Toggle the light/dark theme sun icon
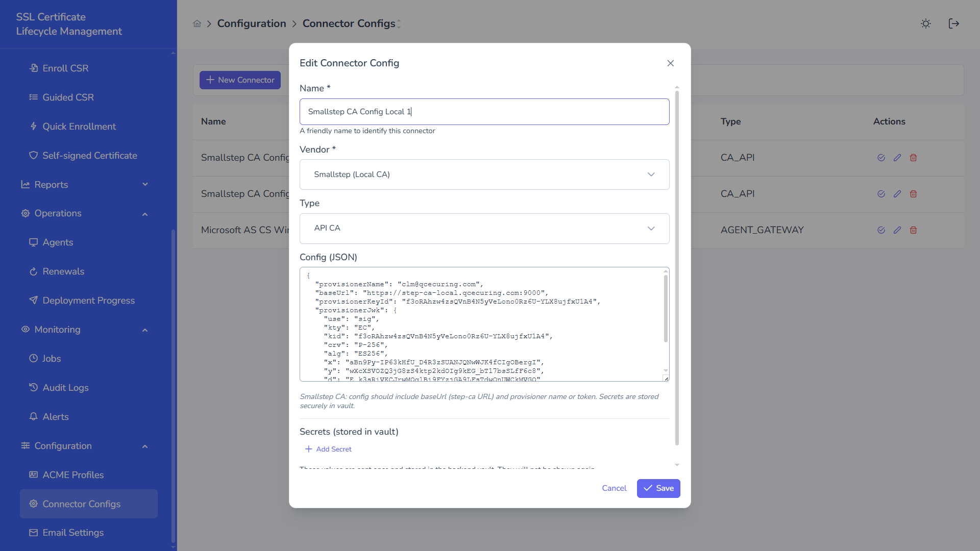 coord(925,23)
